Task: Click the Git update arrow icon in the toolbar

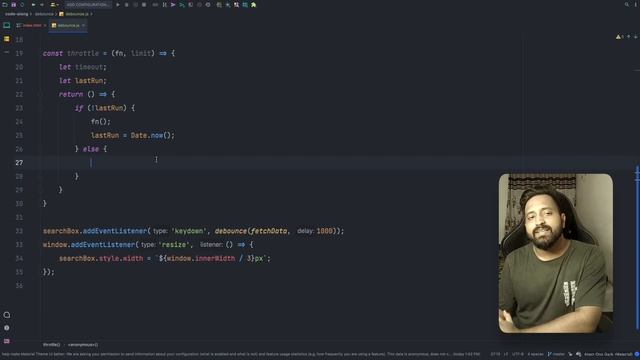Action: click(173, 5)
